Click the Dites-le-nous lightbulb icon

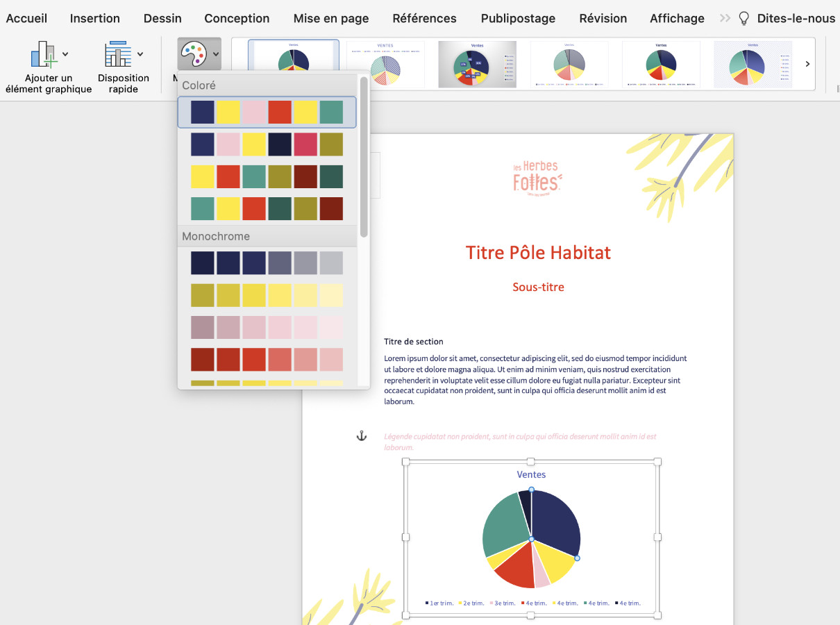[x=744, y=19]
